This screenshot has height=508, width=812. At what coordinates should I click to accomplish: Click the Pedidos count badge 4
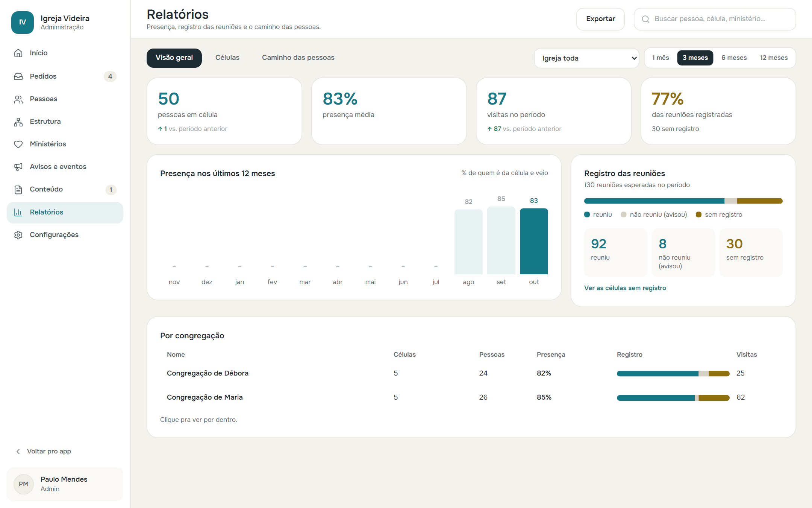click(110, 76)
